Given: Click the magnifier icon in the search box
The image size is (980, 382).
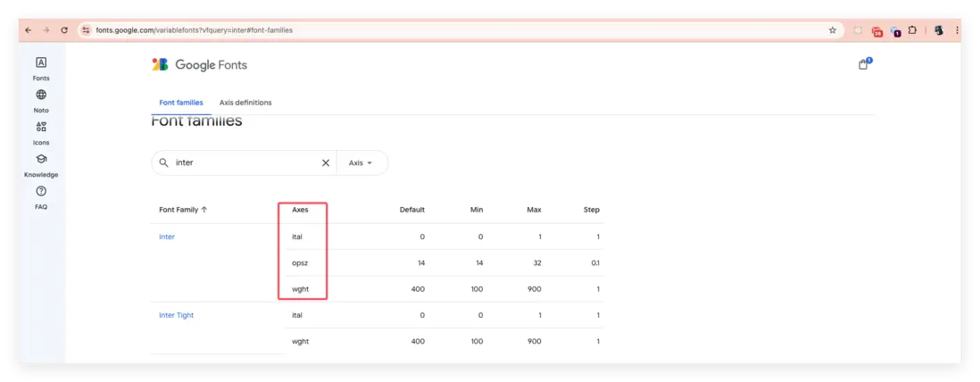Looking at the screenshot, I should [163, 162].
